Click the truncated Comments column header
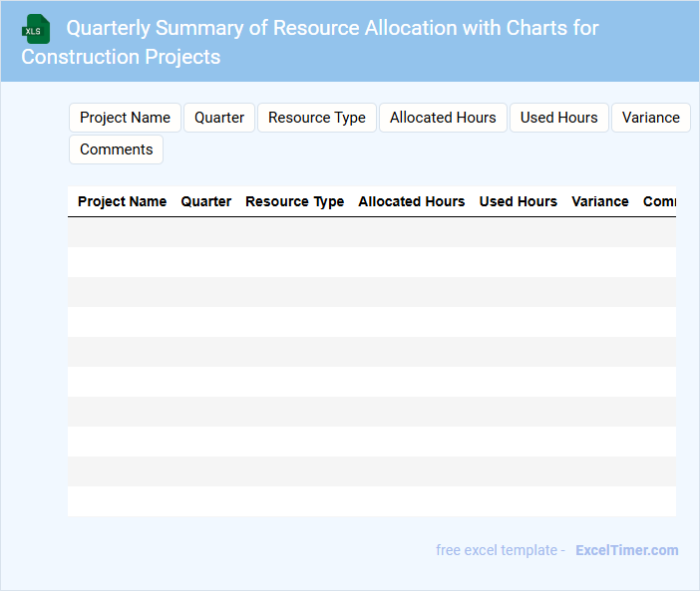The image size is (700, 591). 659,201
